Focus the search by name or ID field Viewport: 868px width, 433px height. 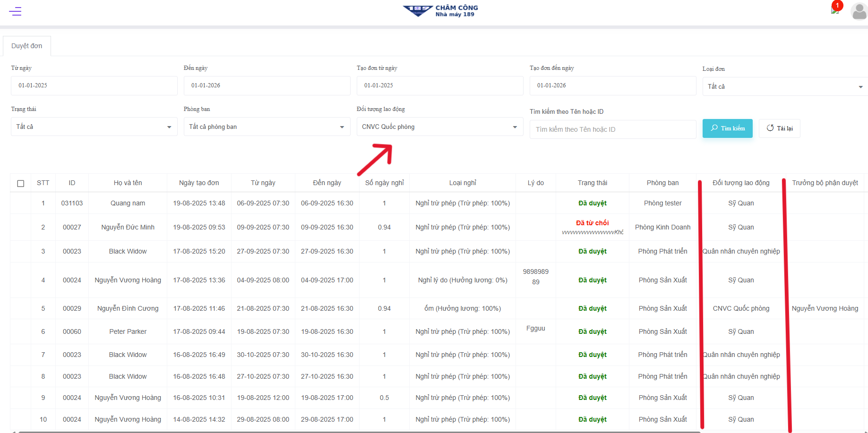pyautogui.click(x=612, y=129)
